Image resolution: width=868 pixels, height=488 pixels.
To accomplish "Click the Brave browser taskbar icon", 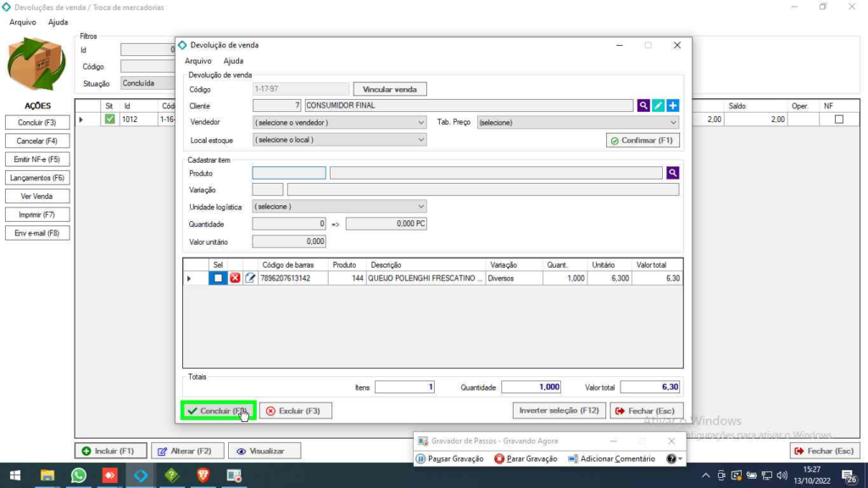I will point(203,475).
